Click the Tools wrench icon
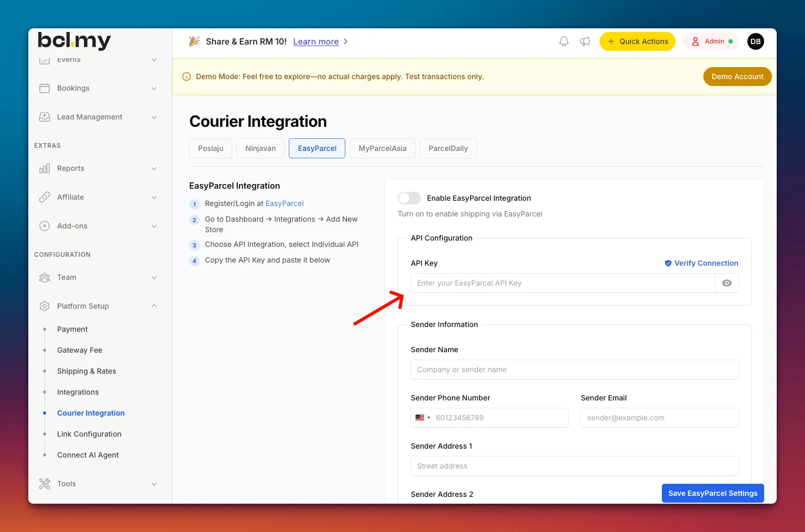The width and height of the screenshot is (805, 532). point(45,484)
